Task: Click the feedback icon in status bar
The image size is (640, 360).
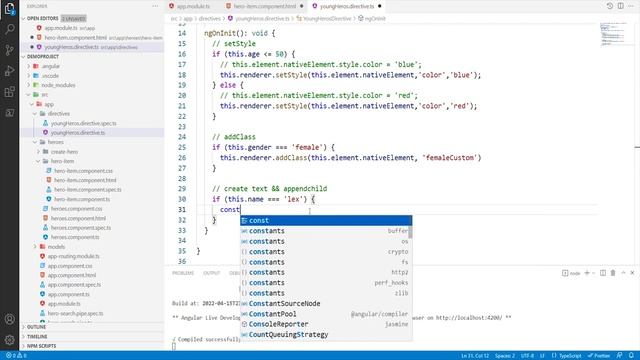Action: coord(620,356)
